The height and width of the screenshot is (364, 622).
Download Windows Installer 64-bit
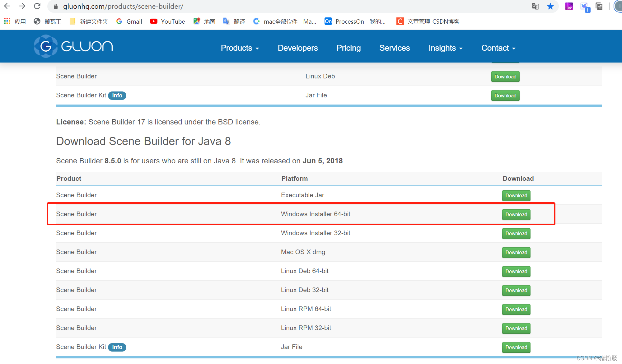516,215
